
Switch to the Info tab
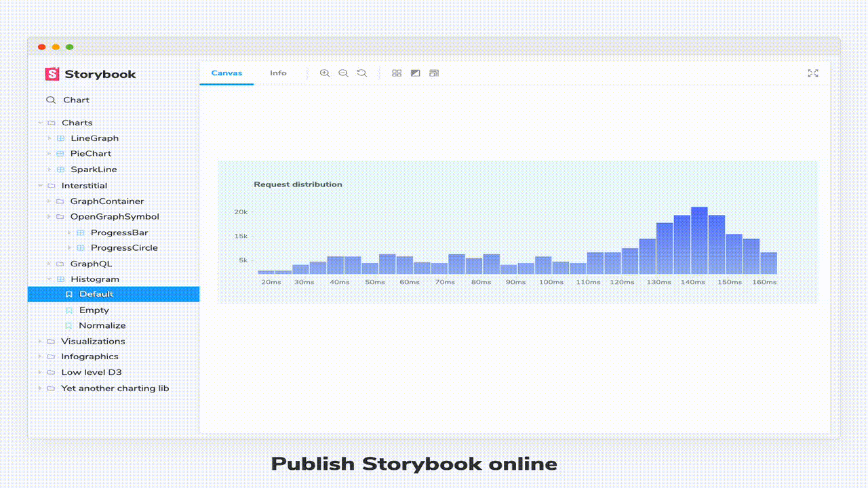click(278, 73)
